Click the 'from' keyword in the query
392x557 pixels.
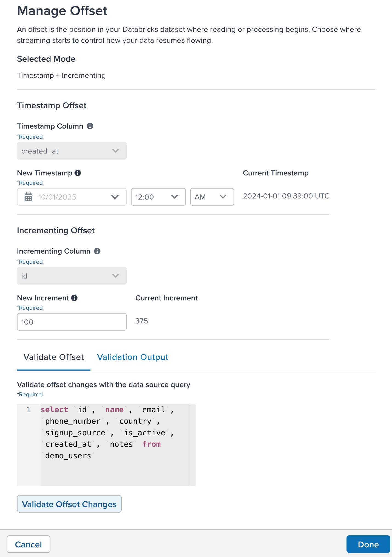pos(152,444)
